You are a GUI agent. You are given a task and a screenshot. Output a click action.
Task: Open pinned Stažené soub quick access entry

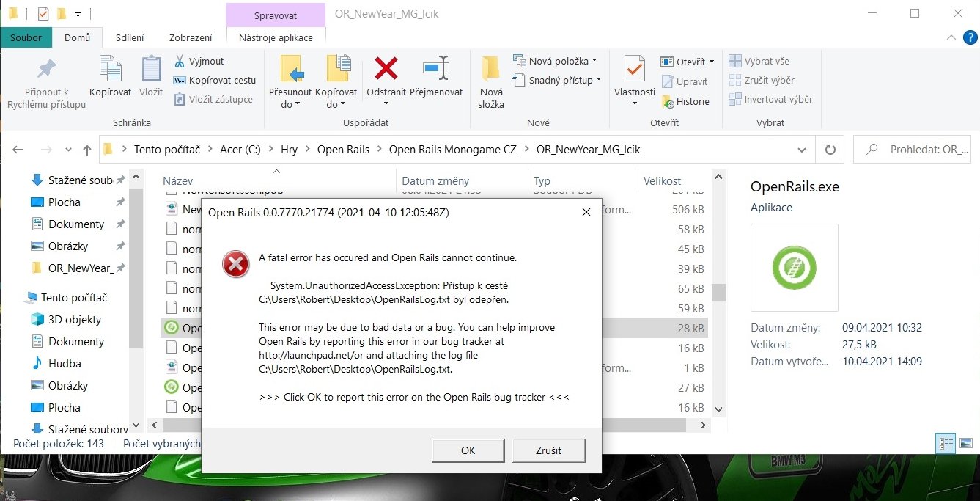pyautogui.click(x=72, y=180)
